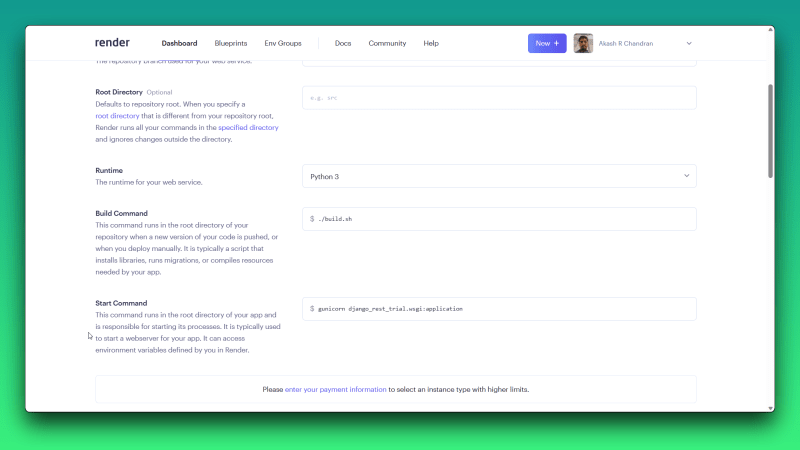Image resolution: width=800 pixels, height=450 pixels.
Task: Focus the Build Command input field
Action: tap(499, 219)
